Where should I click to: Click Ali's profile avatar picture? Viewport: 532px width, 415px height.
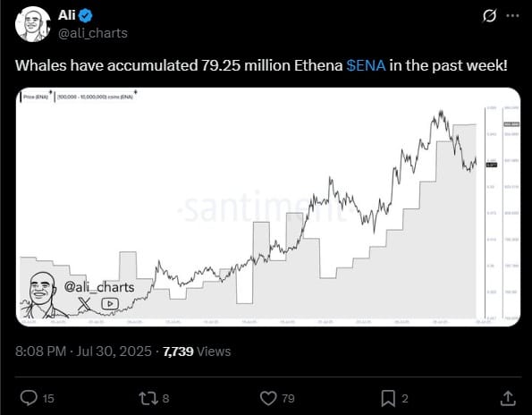tap(32, 24)
